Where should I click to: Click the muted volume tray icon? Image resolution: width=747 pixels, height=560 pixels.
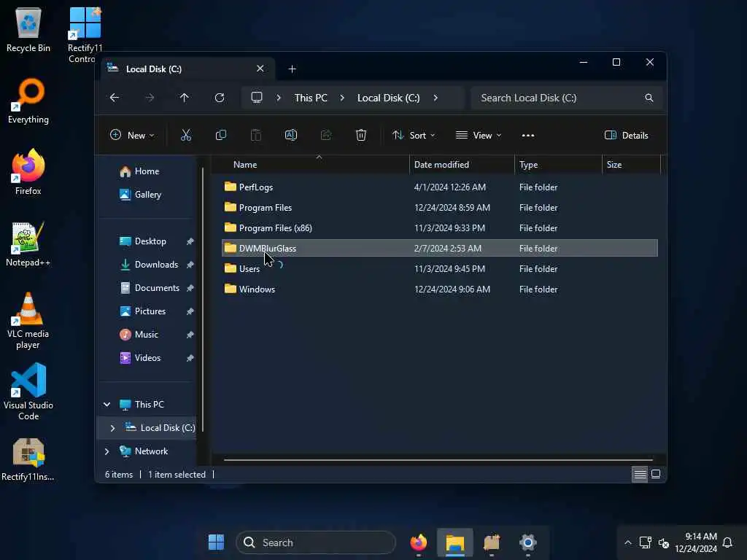664,542
